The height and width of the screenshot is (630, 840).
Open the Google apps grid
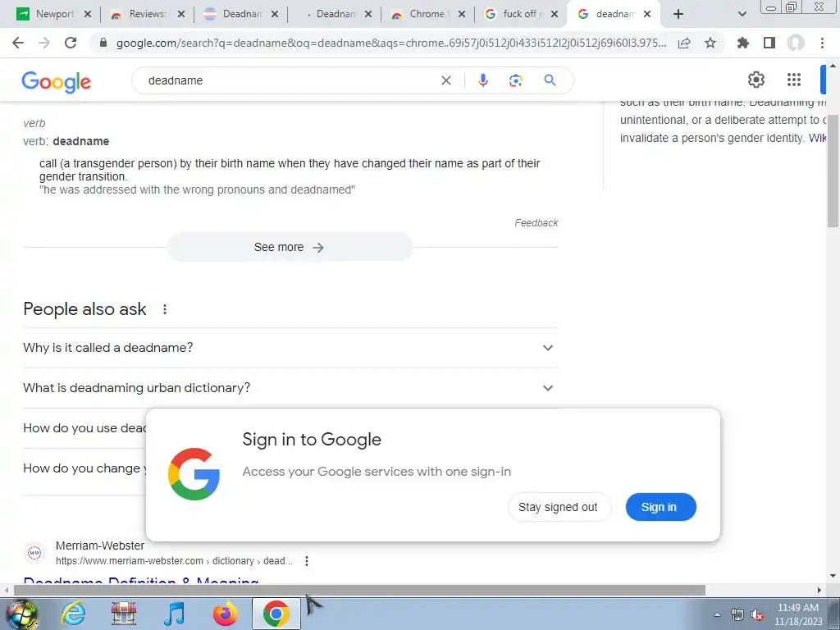tap(794, 80)
